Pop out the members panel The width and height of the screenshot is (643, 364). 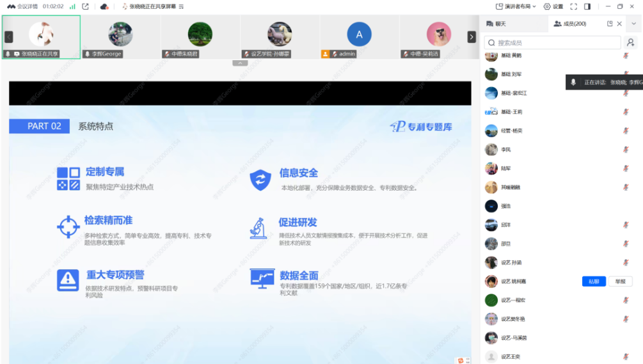point(610,24)
